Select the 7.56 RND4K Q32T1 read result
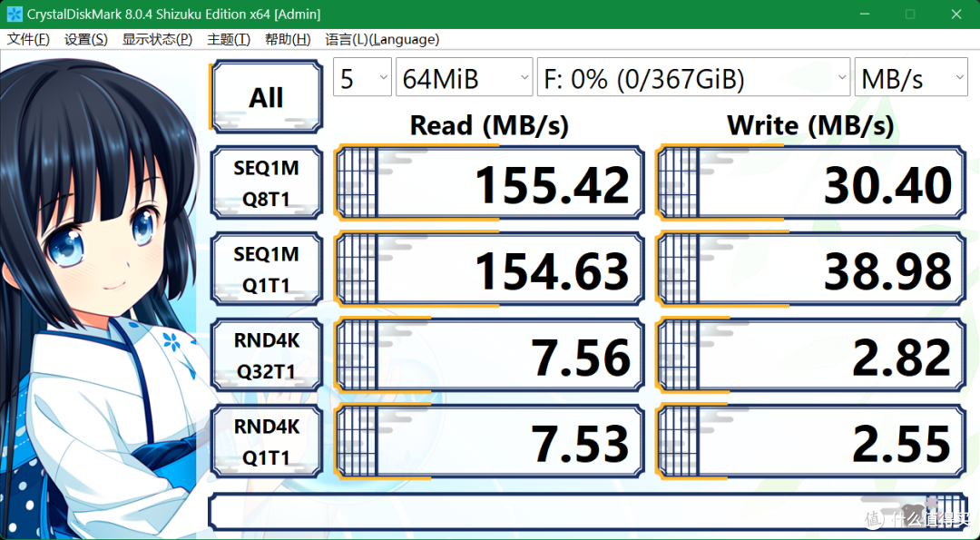The height and width of the screenshot is (540, 980). point(489,355)
